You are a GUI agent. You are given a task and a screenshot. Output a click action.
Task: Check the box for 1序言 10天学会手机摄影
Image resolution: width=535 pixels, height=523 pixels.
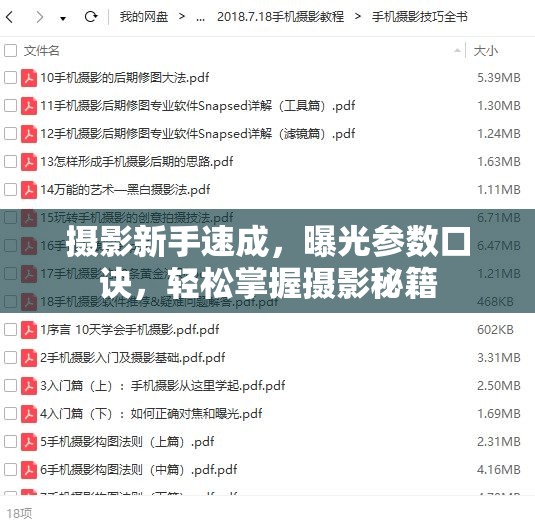click(x=10, y=330)
